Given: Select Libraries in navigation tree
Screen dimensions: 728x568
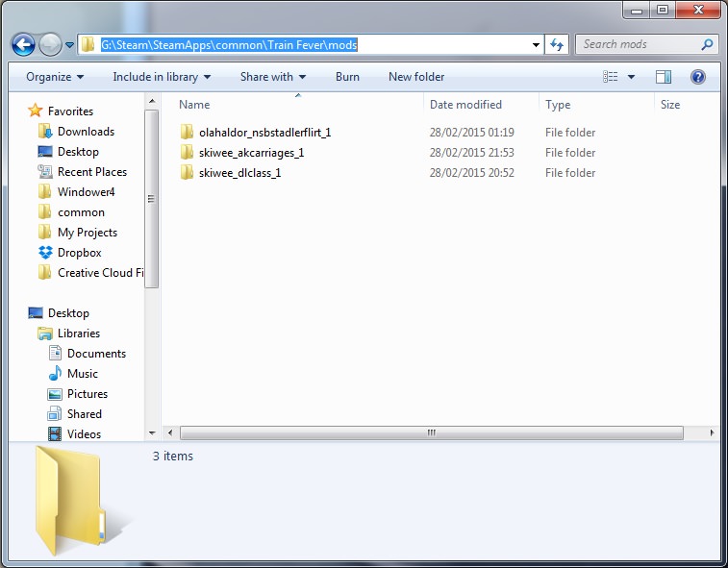Looking at the screenshot, I should (x=79, y=333).
